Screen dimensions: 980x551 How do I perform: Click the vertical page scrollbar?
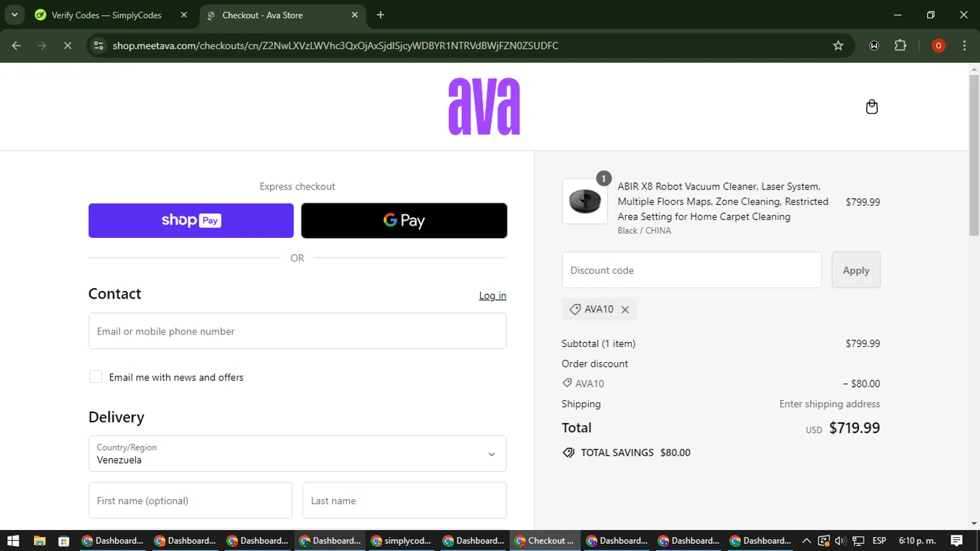coord(974,155)
